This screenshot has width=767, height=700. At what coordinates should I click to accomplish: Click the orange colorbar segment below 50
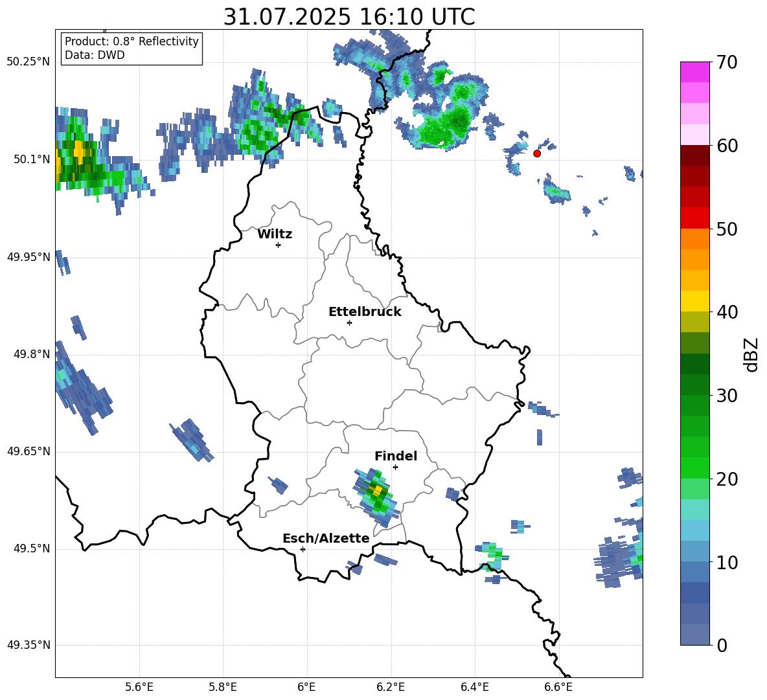point(694,239)
